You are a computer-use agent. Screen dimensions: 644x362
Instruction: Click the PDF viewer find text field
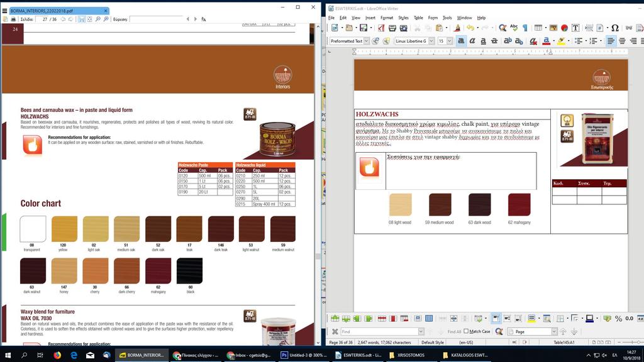coord(157,19)
